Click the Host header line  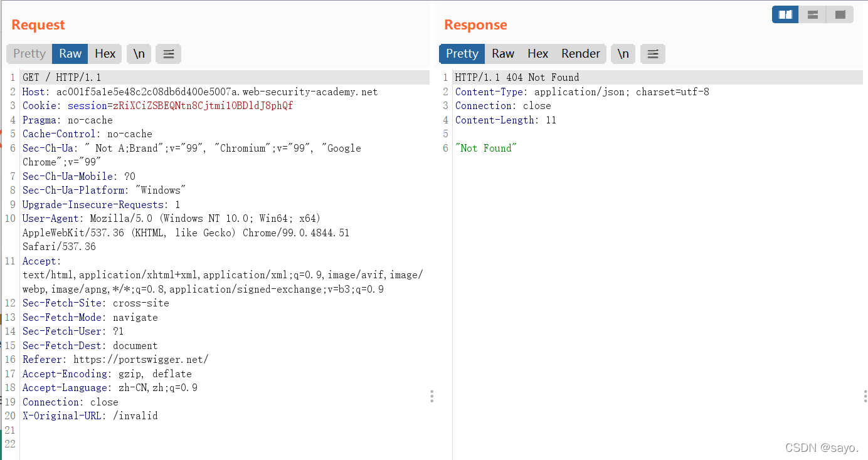tap(200, 92)
